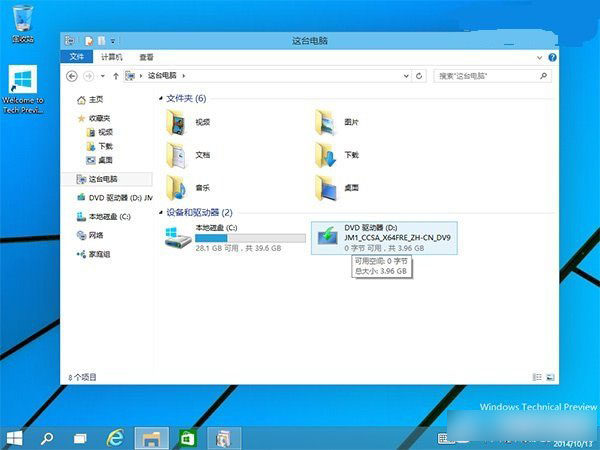Open the 文件 (File) ribbon tab

click(76, 57)
